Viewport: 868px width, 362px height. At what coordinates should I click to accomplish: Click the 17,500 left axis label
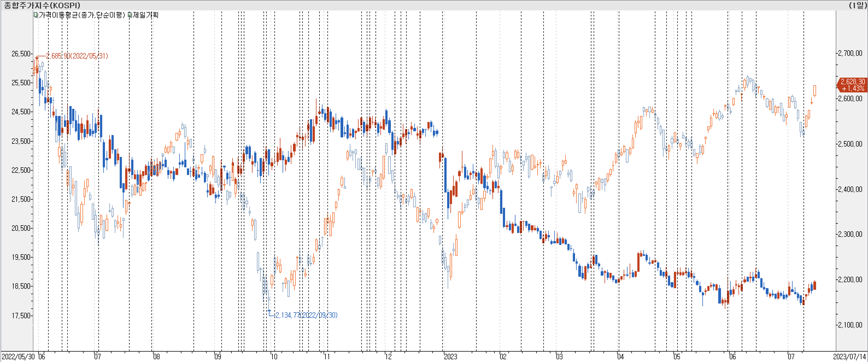[x=21, y=316]
